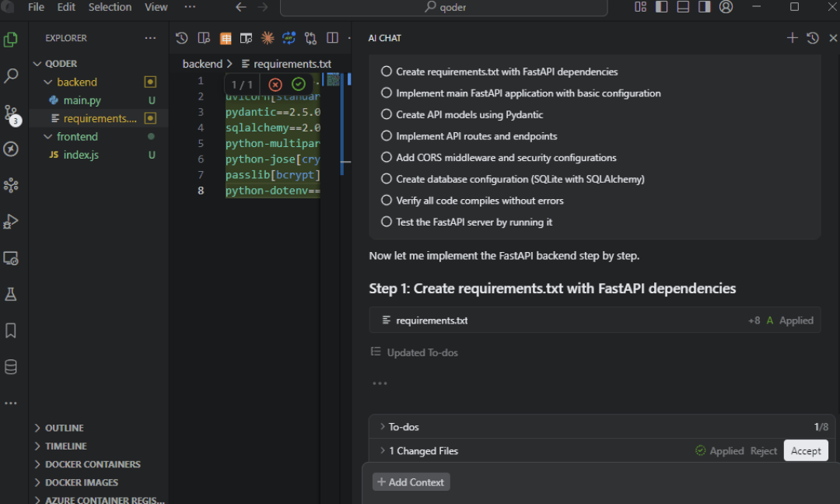Click the compare changes icon in editor toolbar
840x504 pixels.
click(310, 38)
